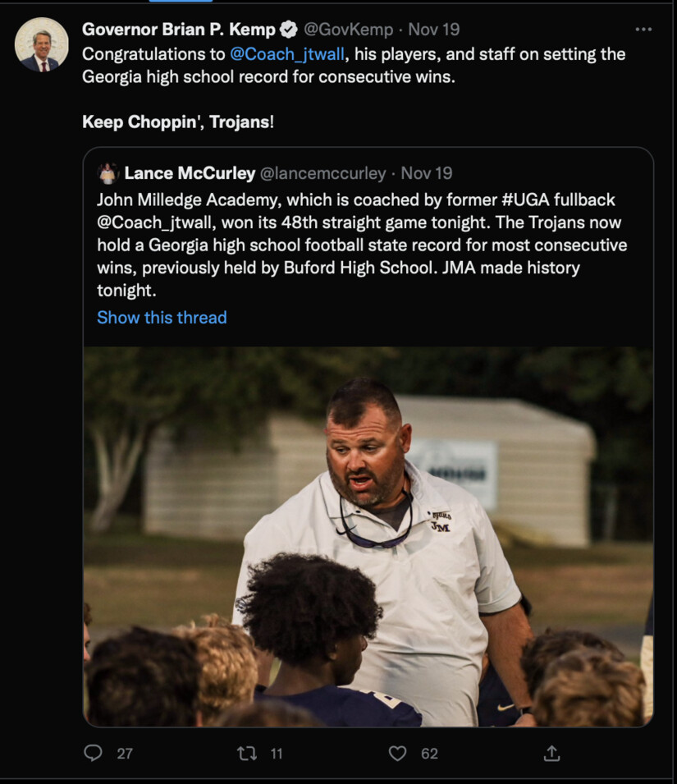Click the like count 62
The height and width of the screenshot is (784, 677).
[429, 754]
